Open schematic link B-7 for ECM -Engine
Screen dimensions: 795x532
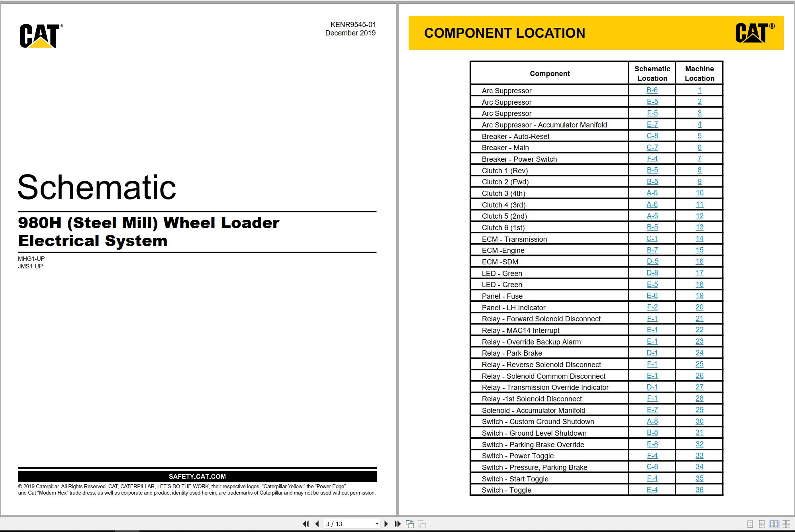click(x=652, y=250)
